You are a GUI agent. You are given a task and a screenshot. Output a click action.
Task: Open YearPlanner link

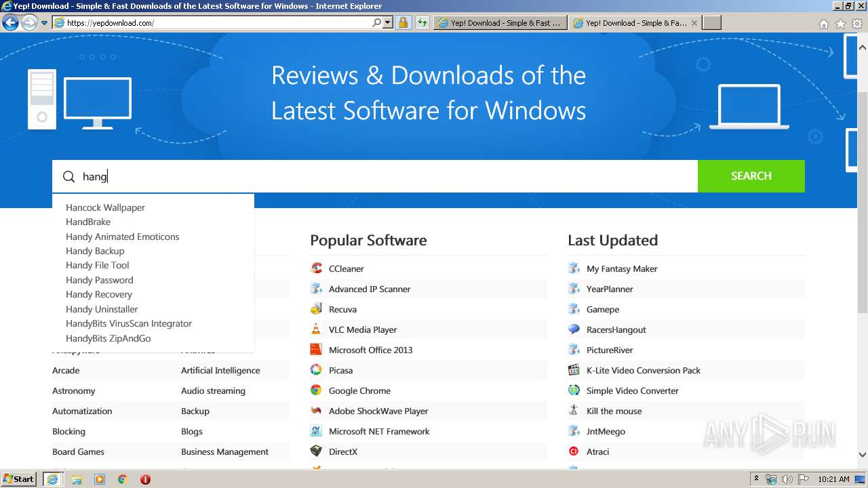click(x=610, y=289)
